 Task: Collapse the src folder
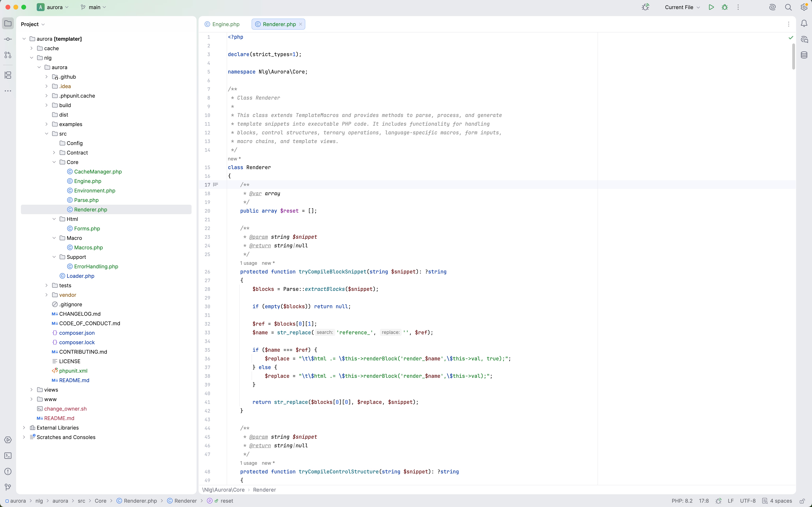(47, 133)
